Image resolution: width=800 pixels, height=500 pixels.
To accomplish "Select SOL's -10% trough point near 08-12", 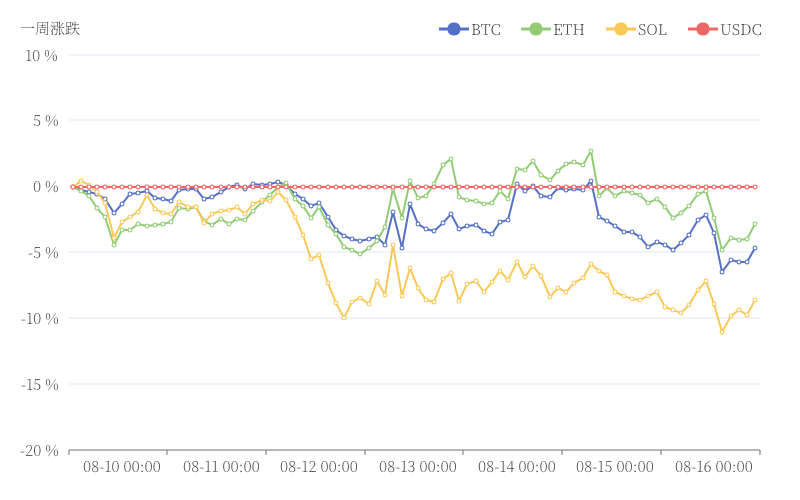I will coord(344,318).
